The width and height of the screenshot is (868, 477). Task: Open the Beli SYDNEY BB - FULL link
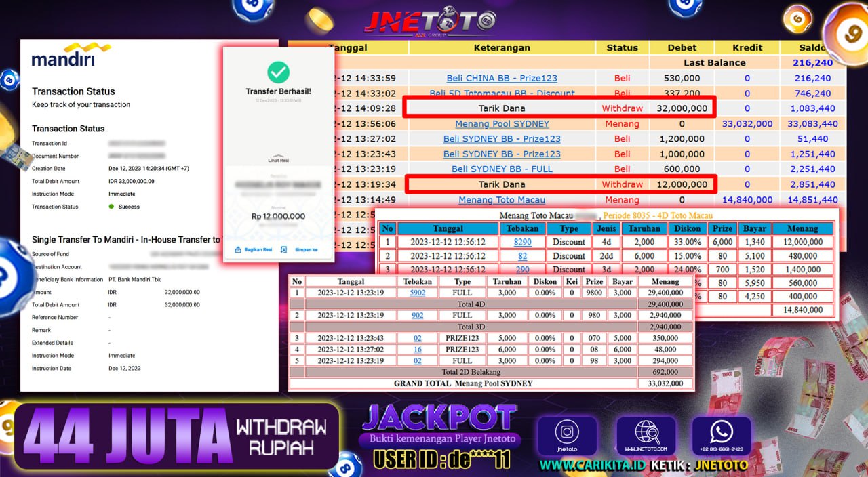click(x=502, y=169)
